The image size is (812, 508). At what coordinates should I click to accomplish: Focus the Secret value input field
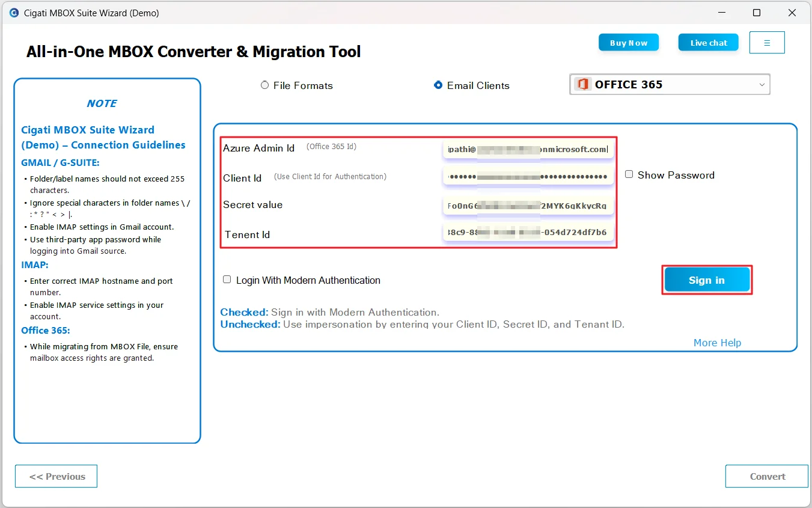(x=528, y=206)
